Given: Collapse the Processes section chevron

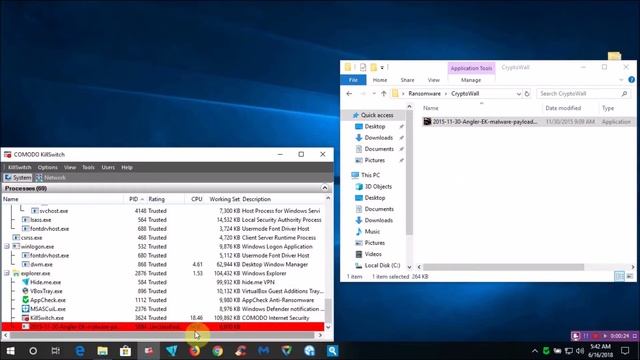Looking at the screenshot, I should coord(324,188).
